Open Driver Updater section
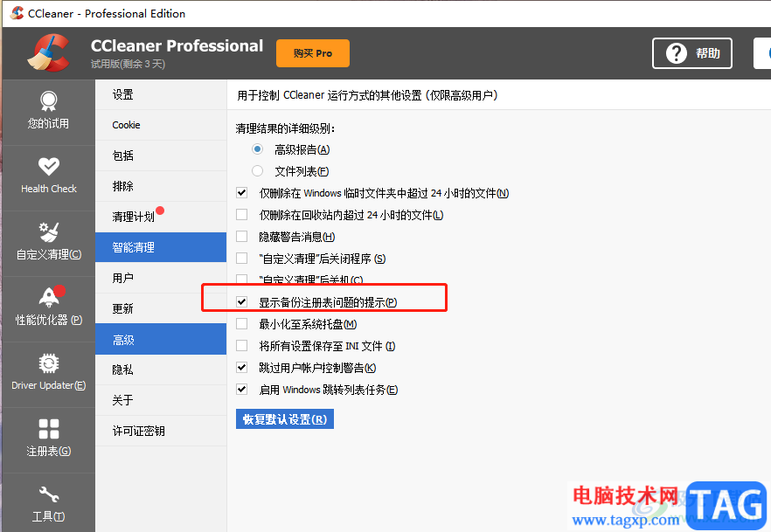 (x=48, y=374)
